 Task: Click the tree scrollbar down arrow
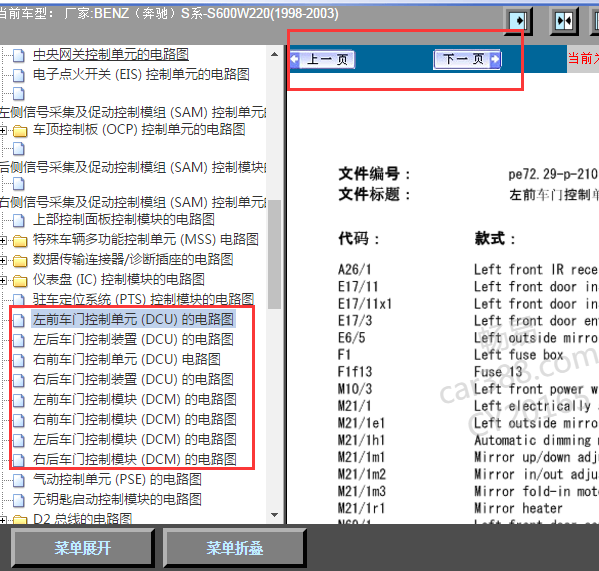[x=274, y=515]
